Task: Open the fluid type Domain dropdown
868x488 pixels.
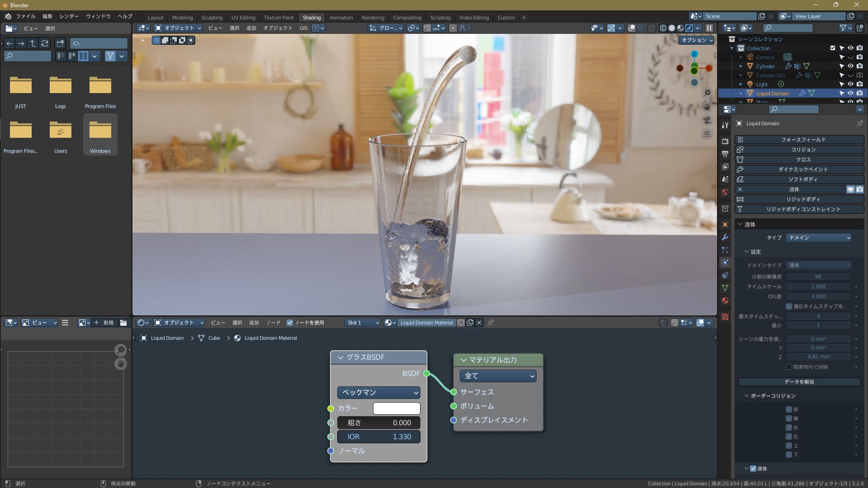Action: 819,238
